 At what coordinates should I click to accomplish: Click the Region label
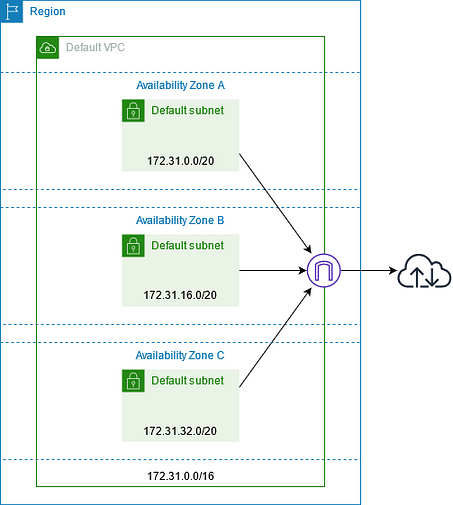coord(48,11)
